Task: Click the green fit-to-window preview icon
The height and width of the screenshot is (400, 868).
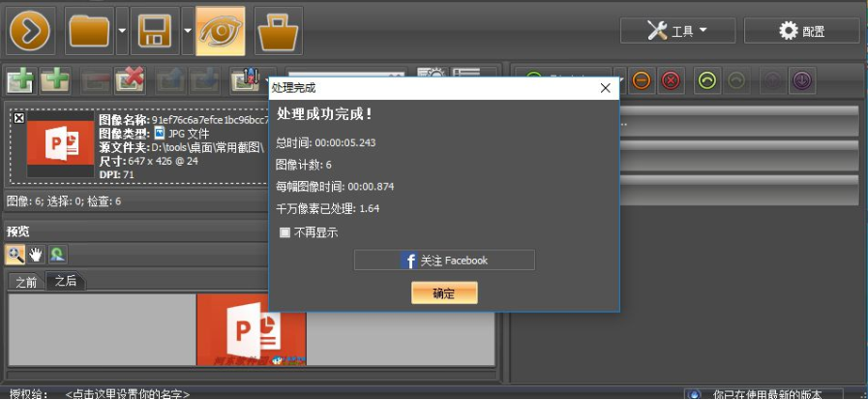Action: [57, 255]
